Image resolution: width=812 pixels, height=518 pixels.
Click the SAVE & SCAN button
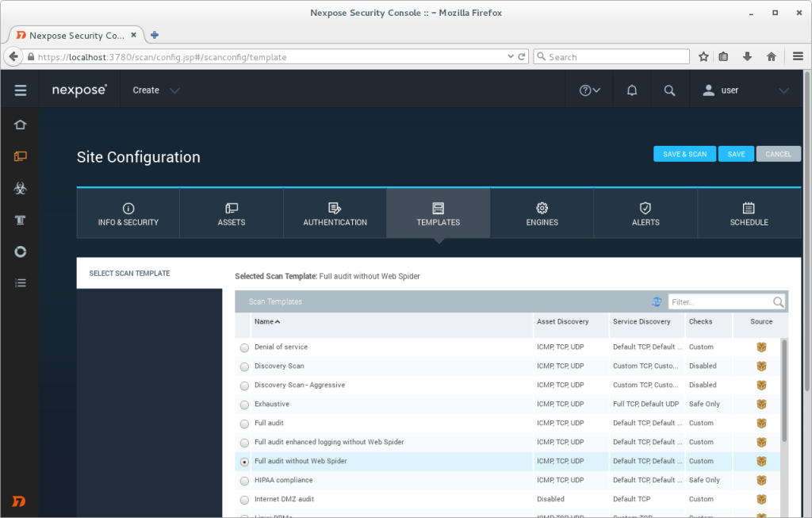click(684, 154)
